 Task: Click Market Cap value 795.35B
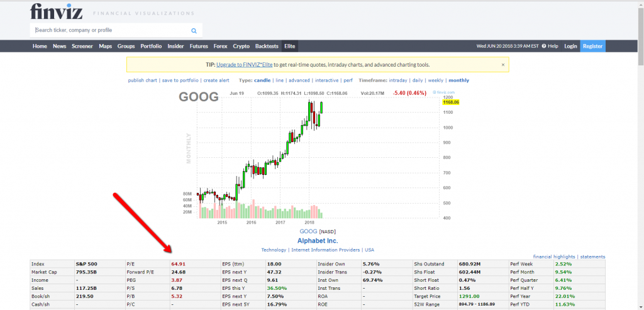pos(87,272)
